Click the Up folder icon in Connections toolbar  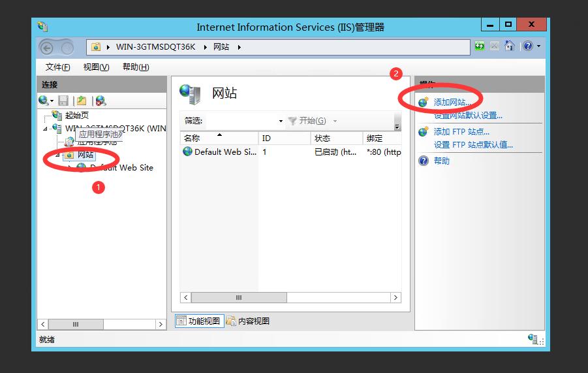click(x=82, y=101)
